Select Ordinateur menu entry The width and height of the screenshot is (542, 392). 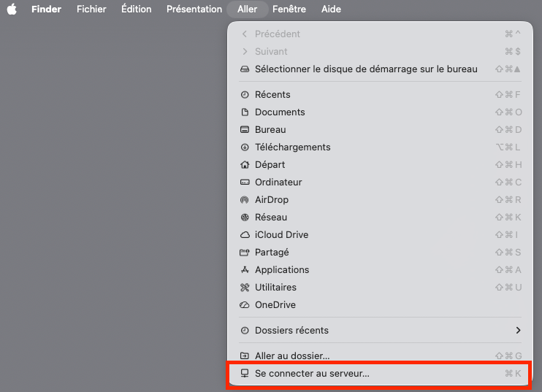pos(278,182)
